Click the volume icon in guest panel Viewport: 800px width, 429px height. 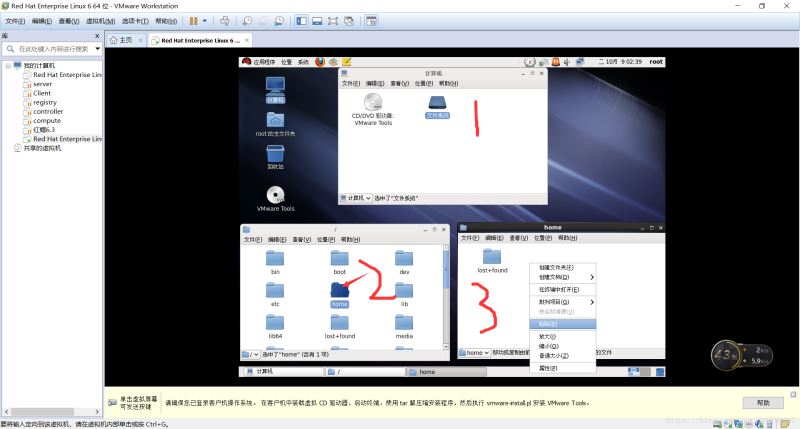point(567,62)
